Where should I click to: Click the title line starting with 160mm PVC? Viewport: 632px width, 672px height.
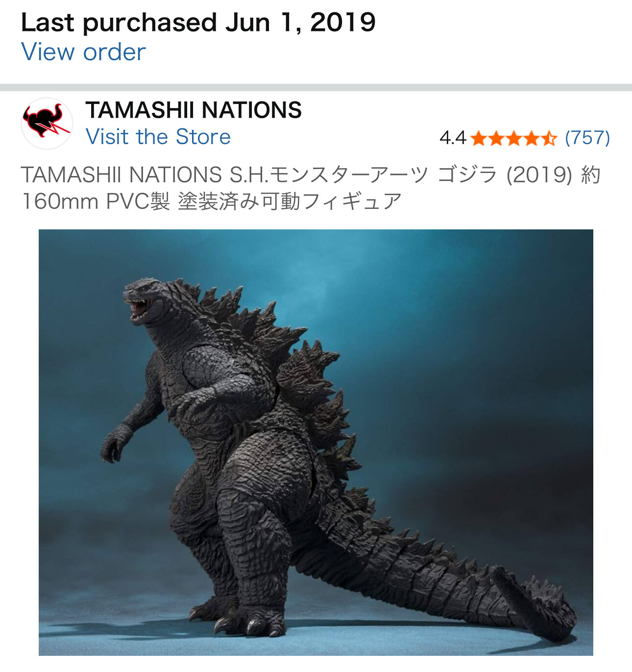click(212, 201)
